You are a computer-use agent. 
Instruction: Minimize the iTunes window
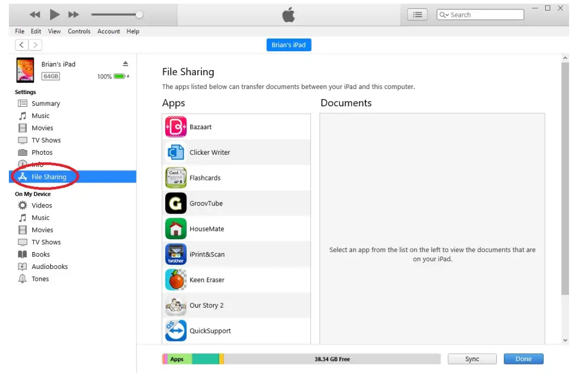tap(535, 8)
